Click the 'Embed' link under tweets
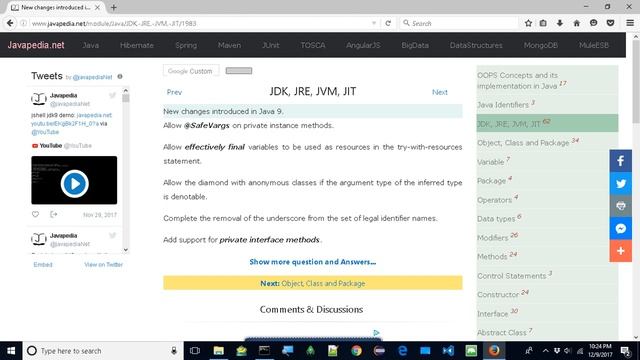640x360 pixels. point(43,264)
